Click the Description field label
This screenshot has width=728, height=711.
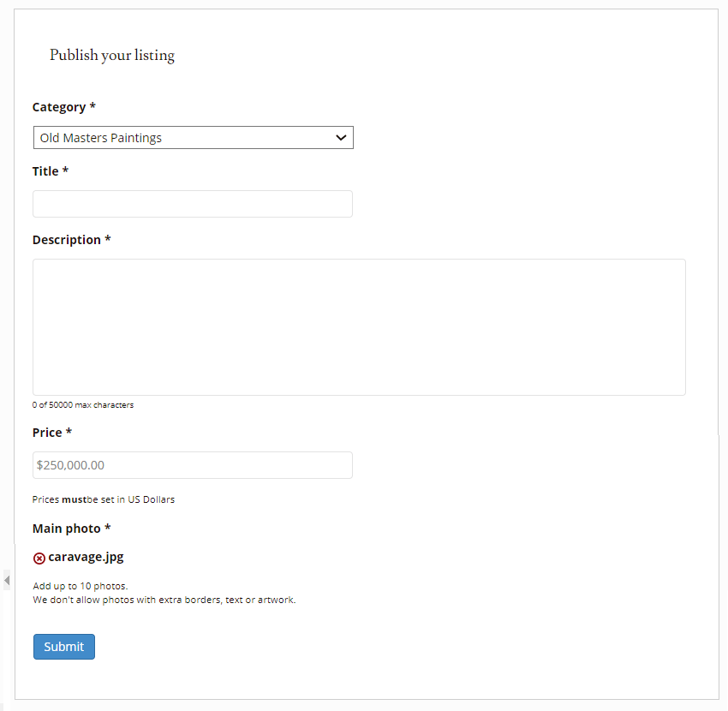[x=71, y=240]
